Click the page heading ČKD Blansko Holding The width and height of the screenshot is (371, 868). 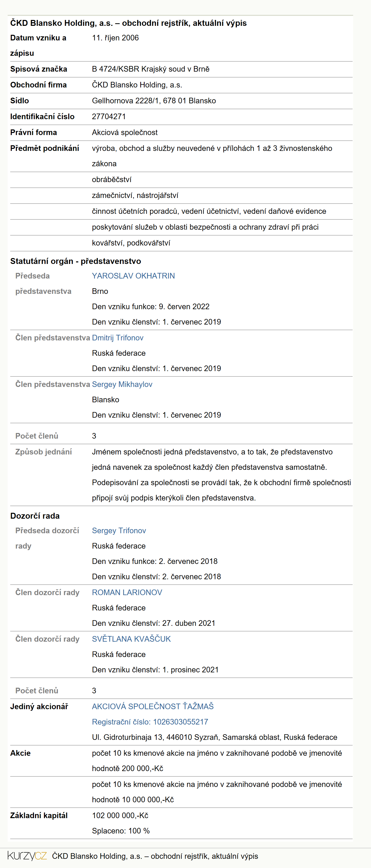(128, 23)
